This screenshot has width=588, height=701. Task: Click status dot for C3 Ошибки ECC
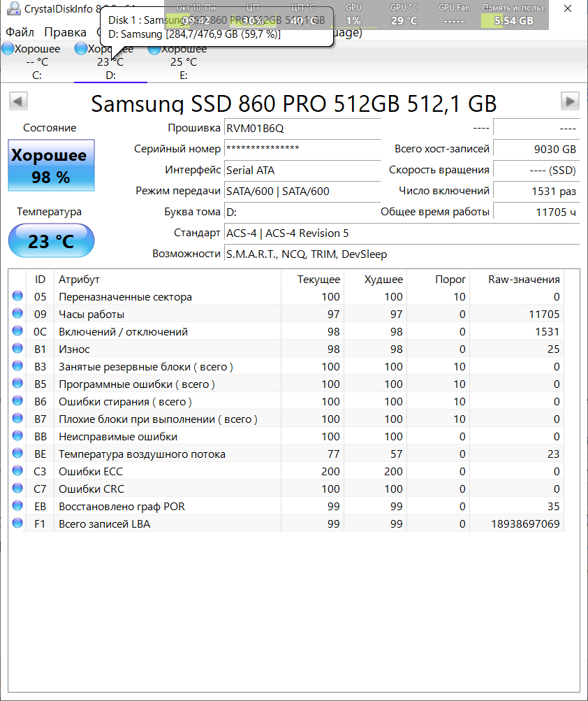click(17, 470)
